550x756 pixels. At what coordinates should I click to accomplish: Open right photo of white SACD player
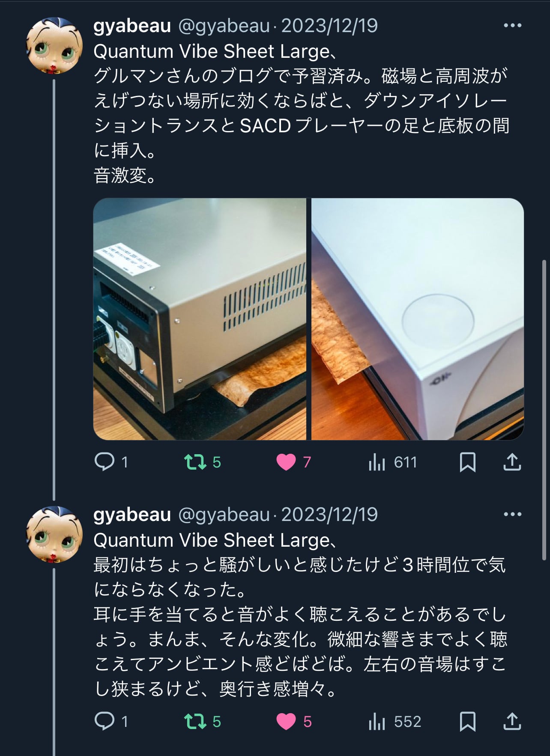(x=418, y=319)
